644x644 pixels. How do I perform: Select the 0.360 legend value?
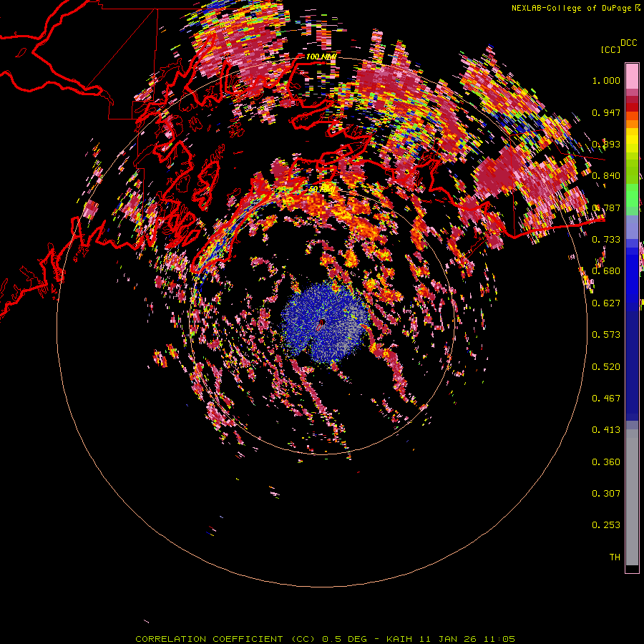[x=606, y=462]
